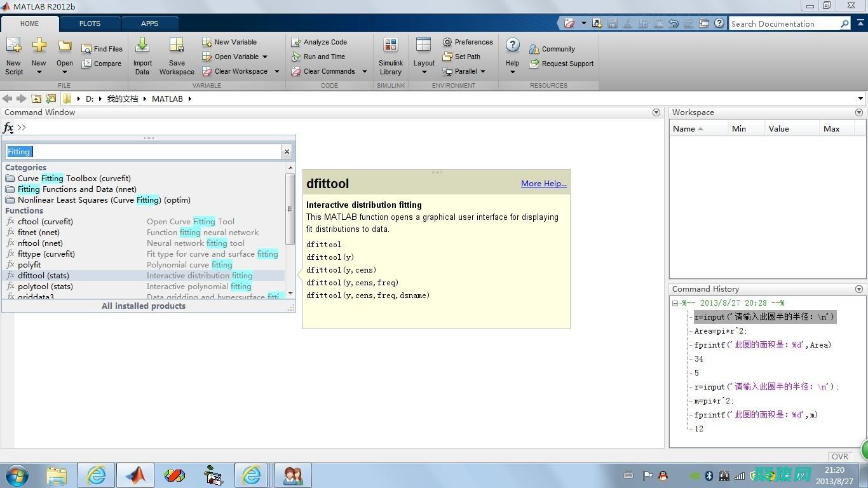
Task: Clear the function search box
Action: (x=287, y=151)
